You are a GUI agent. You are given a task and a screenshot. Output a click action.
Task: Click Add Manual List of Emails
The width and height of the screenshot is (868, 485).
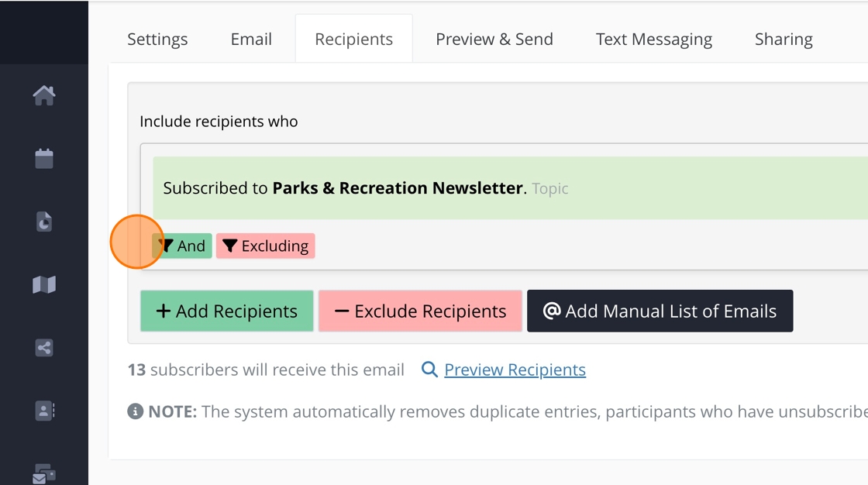pyautogui.click(x=660, y=311)
